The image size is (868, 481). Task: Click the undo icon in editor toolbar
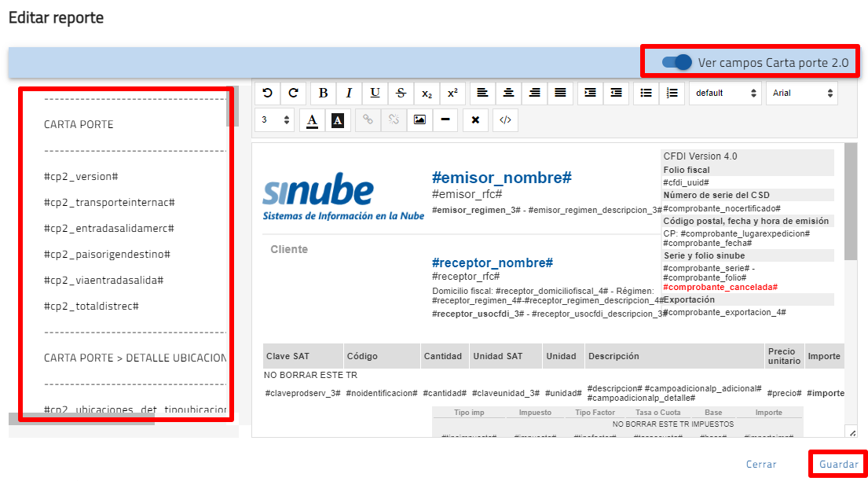tap(267, 93)
